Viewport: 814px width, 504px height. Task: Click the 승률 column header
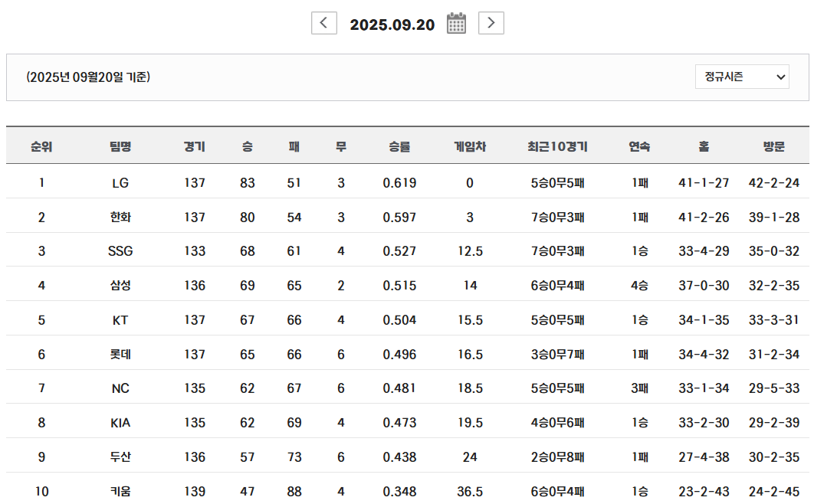tap(399, 146)
